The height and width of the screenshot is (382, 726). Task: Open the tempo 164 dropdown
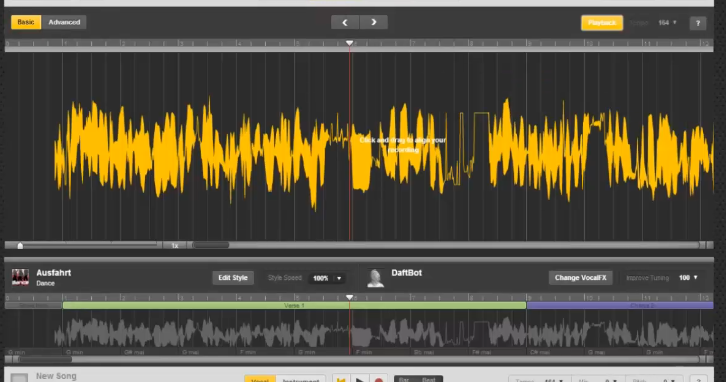(667, 23)
